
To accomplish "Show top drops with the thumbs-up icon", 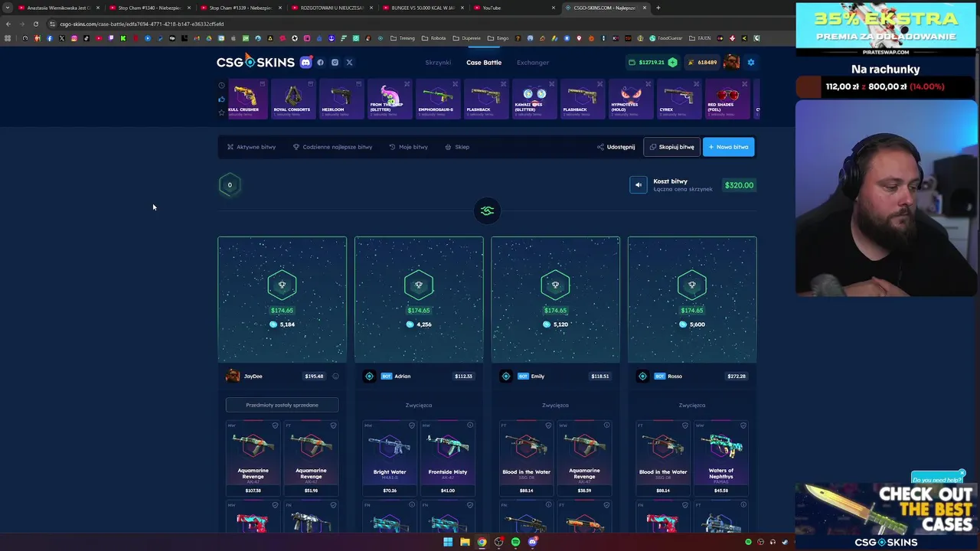I will click(x=221, y=99).
